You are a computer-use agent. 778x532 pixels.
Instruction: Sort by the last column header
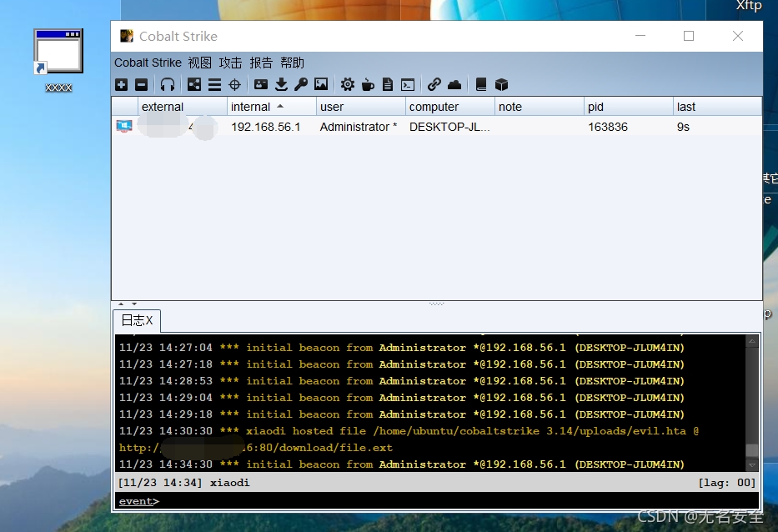coord(717,107)
